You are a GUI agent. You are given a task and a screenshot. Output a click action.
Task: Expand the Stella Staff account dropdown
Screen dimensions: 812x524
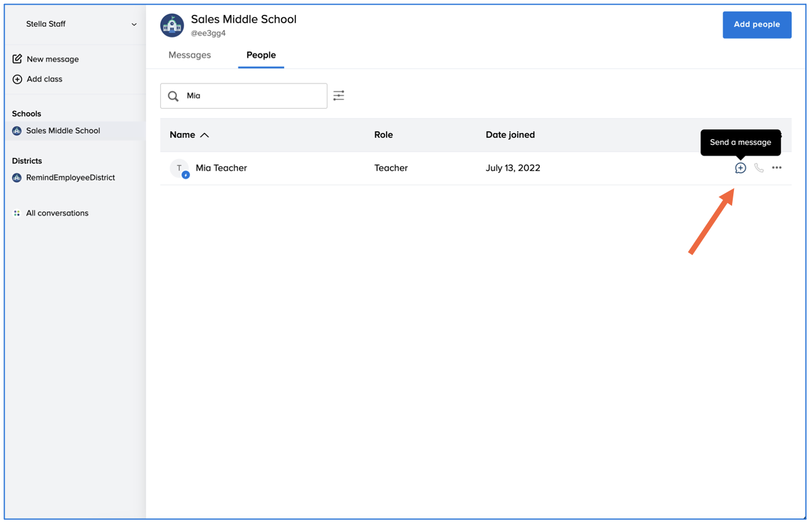(134, 24)
